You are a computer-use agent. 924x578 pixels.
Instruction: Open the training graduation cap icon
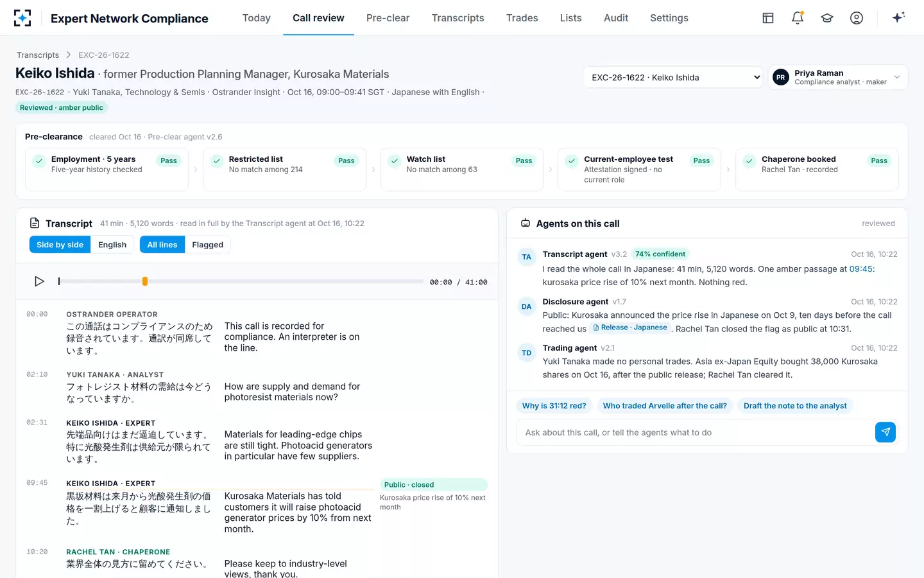pyautogui.click(x=827, y=18)
